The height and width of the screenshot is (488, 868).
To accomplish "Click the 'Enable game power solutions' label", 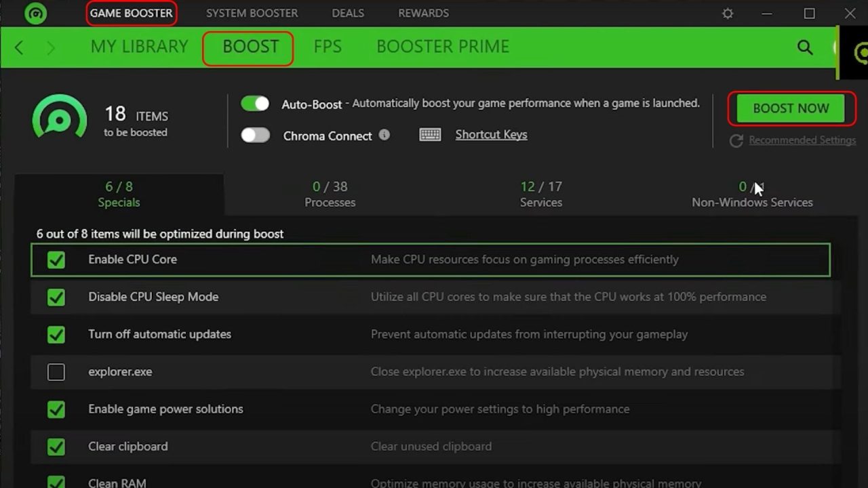I will pos(165,409).
